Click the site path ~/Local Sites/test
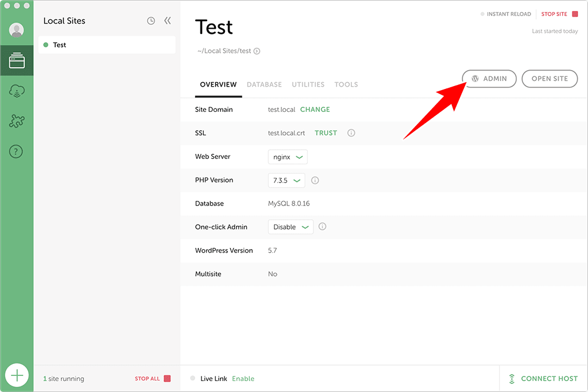The height and width of the screenshot is (392, 588). [x=225, y=51]
